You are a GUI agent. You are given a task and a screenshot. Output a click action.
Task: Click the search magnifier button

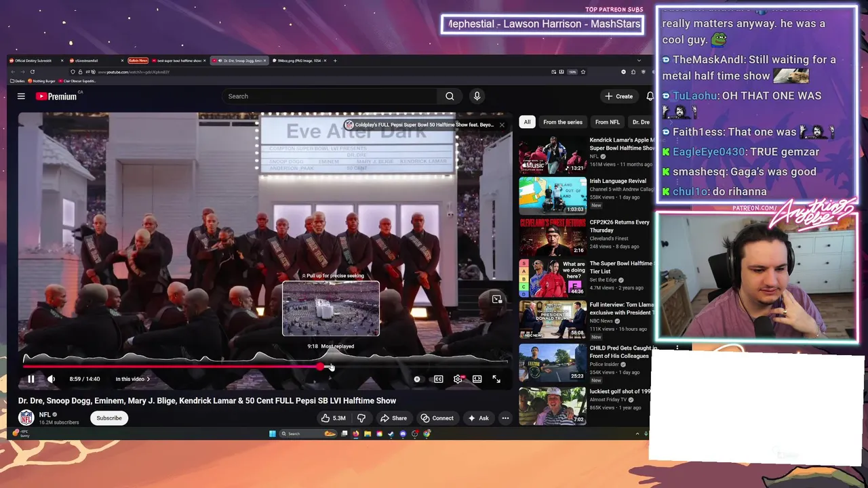click(x=450, y=96)
